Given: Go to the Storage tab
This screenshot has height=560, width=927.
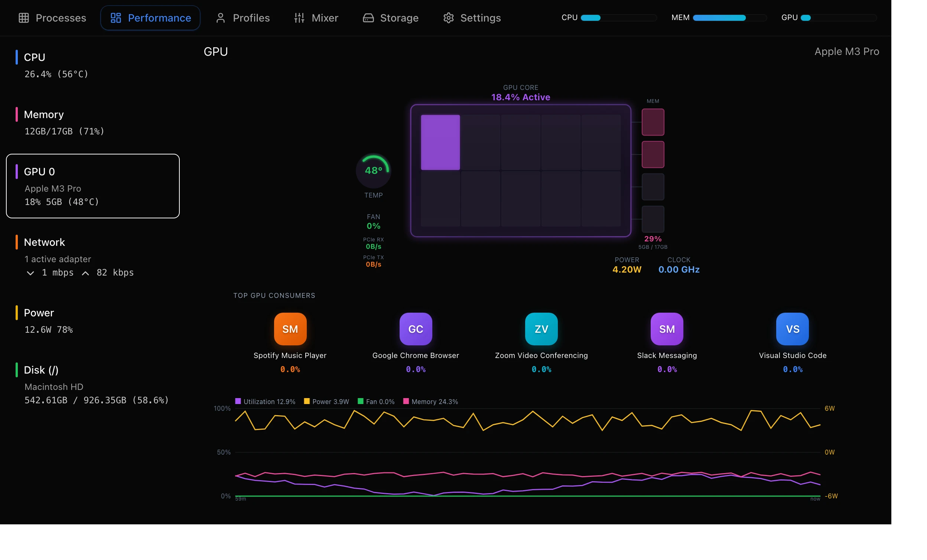Looking at the screenshot, I should pos(390,18).
